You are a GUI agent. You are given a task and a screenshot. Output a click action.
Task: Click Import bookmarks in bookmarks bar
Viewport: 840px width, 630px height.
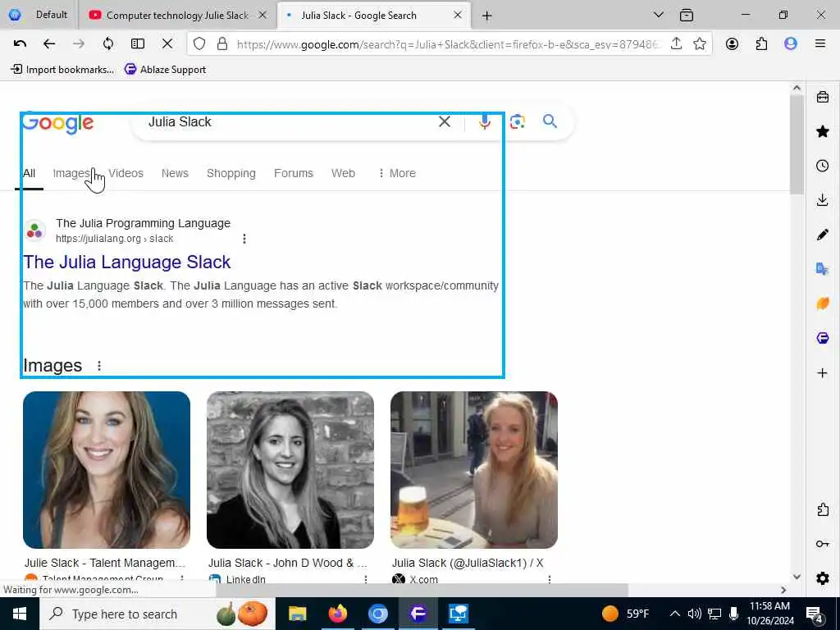click(62, 70)
